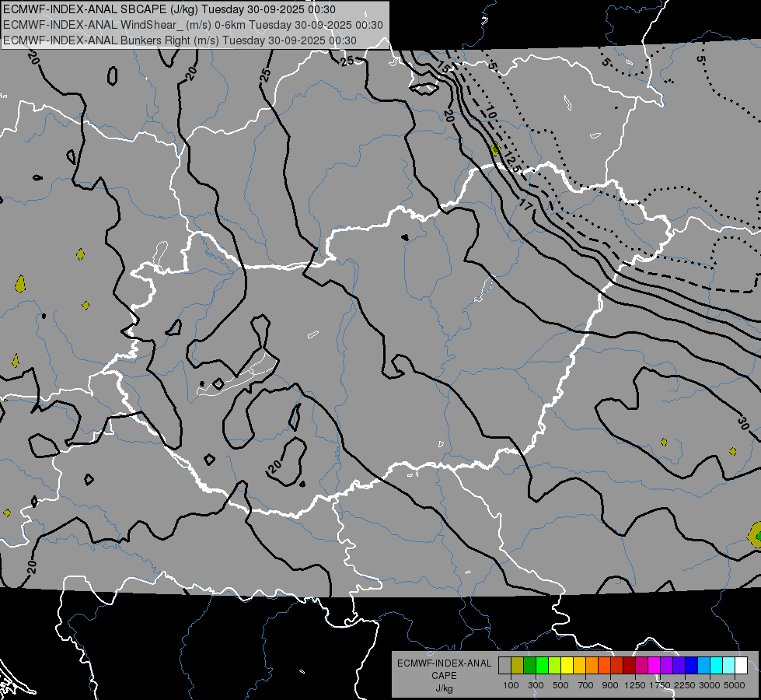This screenshot has height=700, width=761.
Task: Click the legend value 900
Action: pos(610,685)
